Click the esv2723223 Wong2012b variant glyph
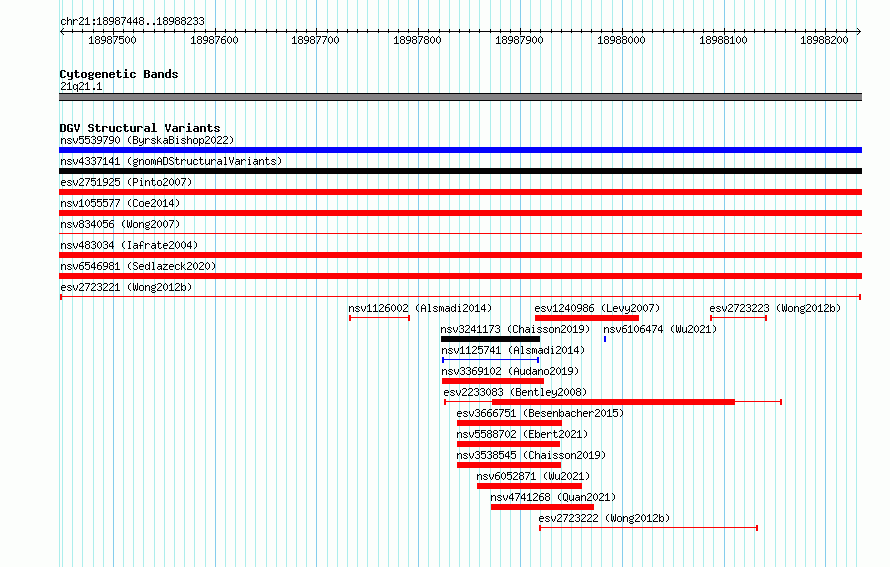This screenshot has height=567, width=890. [x=738, y=318]
